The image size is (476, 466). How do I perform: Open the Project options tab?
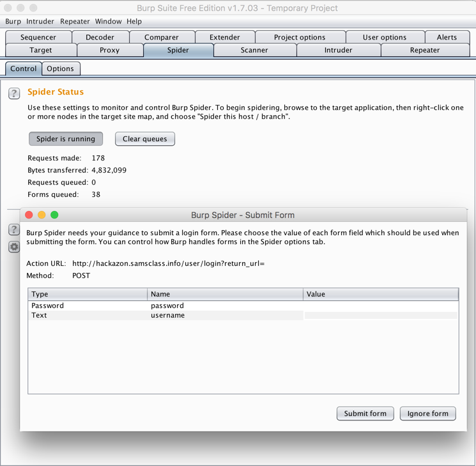pos(300,37)
